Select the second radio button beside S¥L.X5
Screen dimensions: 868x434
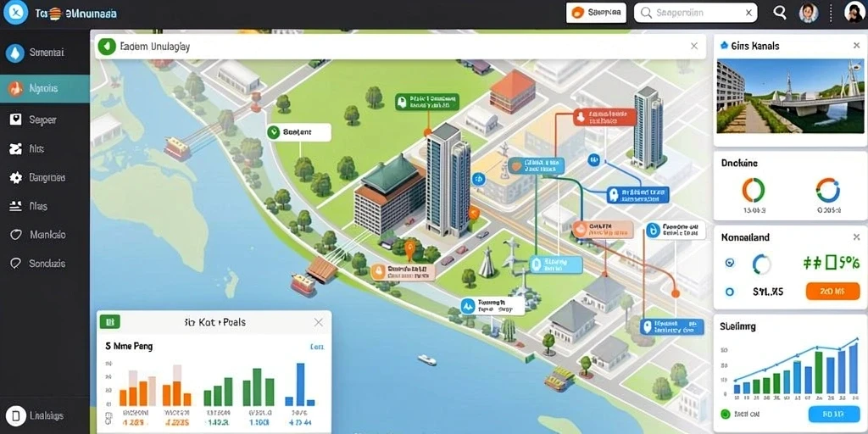730,292
